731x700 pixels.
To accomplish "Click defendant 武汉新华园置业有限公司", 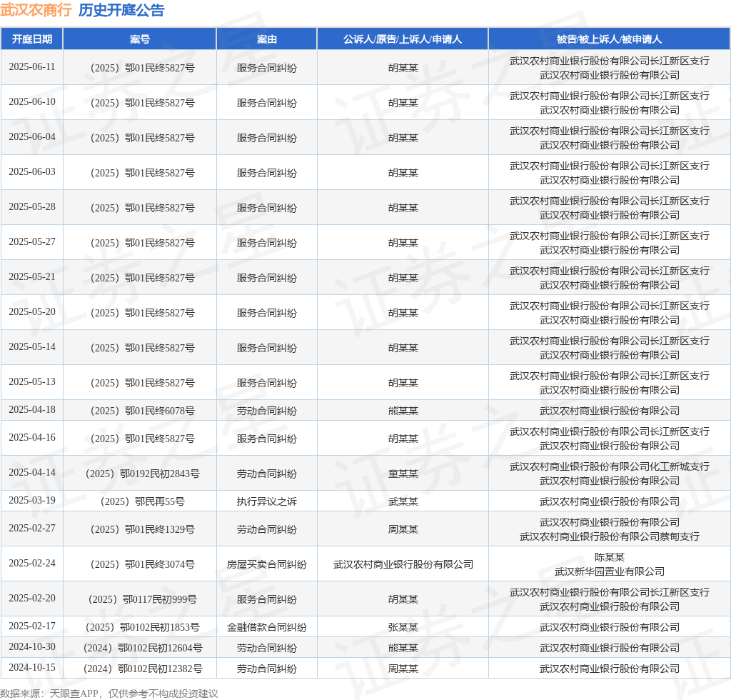I will (x=609, y=571).
